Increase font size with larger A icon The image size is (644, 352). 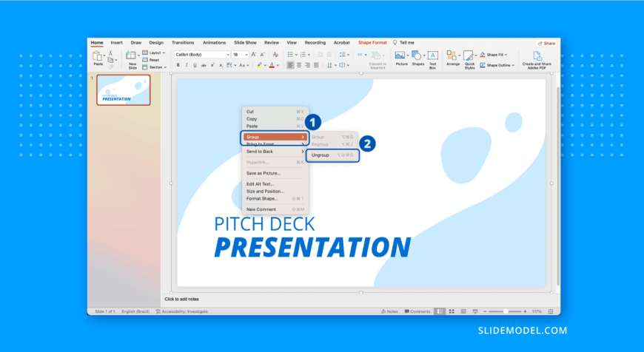(253, 55)
